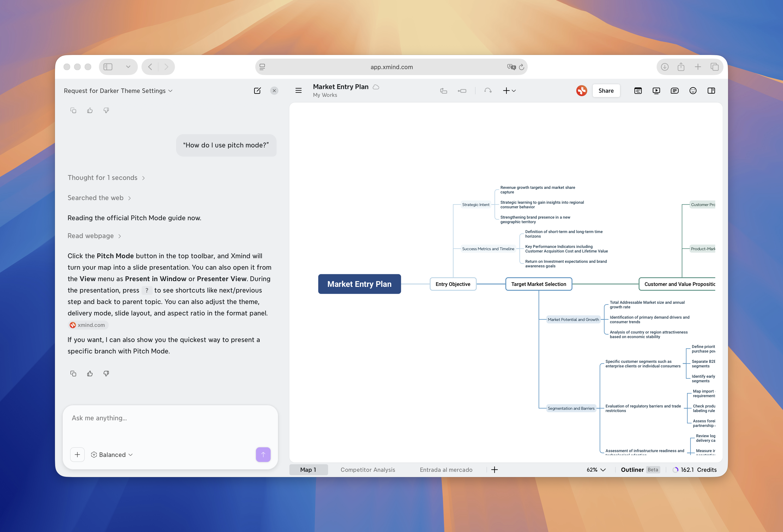783x532 pixels.
Task: Open Safari sidebar options chevron
Action: point(128,67)
